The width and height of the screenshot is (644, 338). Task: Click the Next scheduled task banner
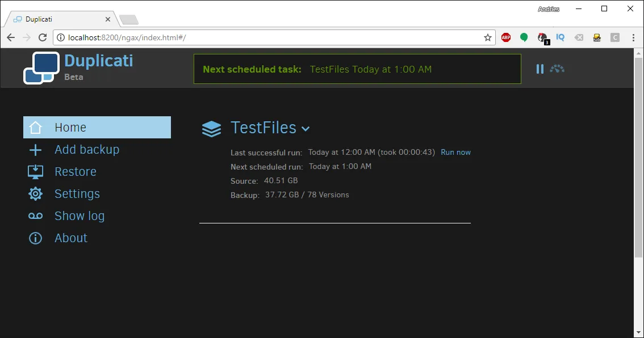pos(357,69)
